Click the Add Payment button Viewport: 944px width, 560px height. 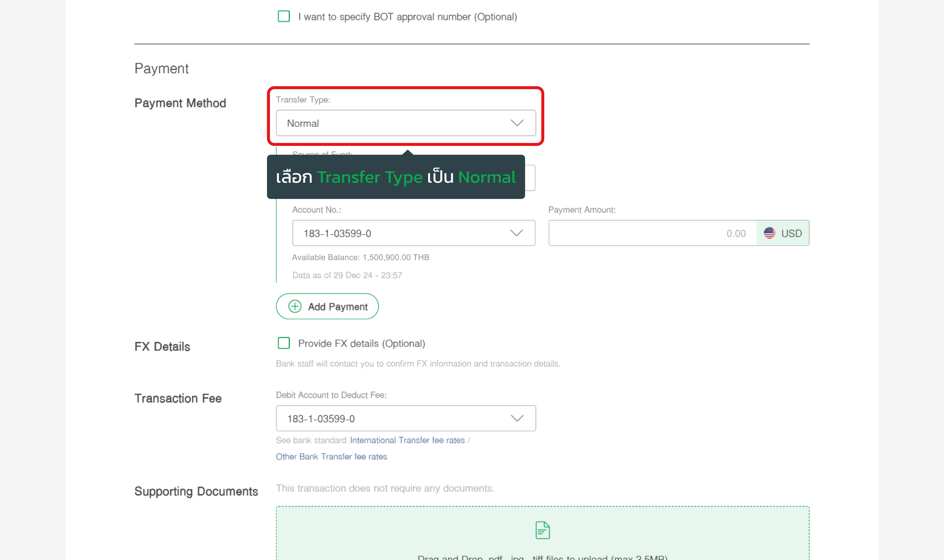click(x=327, y=307)
